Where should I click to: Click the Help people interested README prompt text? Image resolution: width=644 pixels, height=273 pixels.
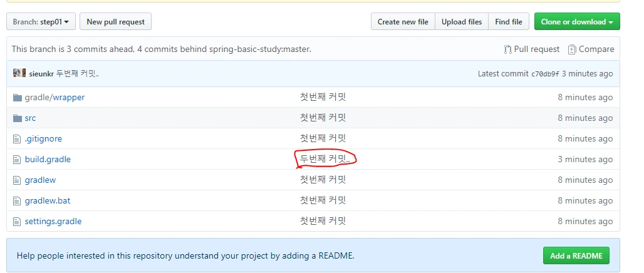(185, 255)
